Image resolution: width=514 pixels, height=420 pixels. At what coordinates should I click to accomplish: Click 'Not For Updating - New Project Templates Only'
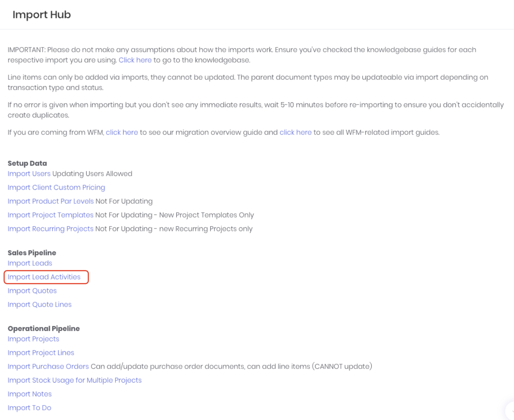point(175,215)
